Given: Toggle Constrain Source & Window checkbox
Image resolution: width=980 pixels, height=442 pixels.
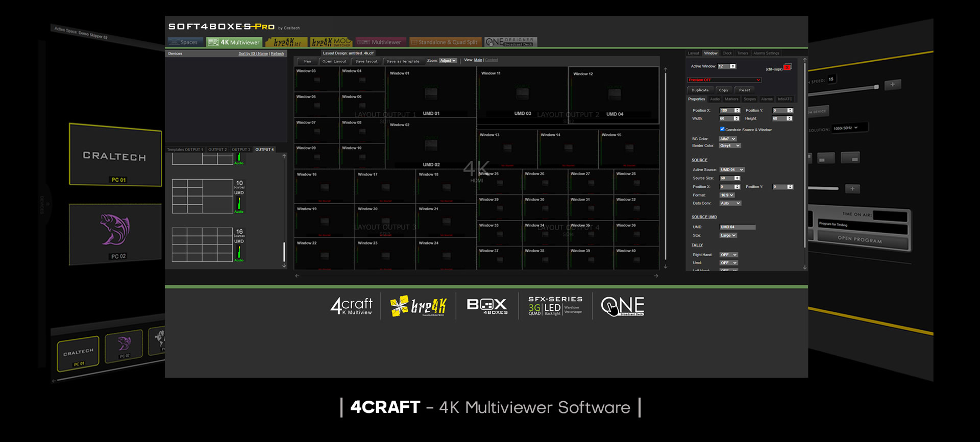Looking at the screenshot, I should (x=722, y=129).
